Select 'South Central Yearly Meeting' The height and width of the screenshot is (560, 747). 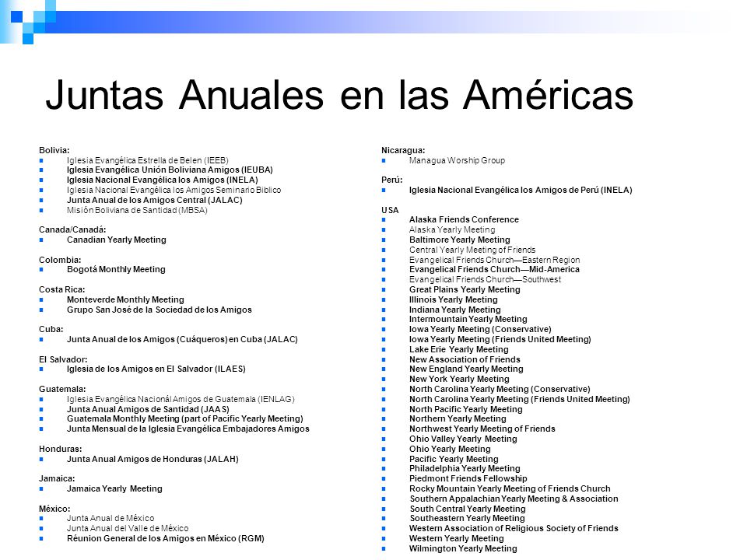[x=468, y=509]
